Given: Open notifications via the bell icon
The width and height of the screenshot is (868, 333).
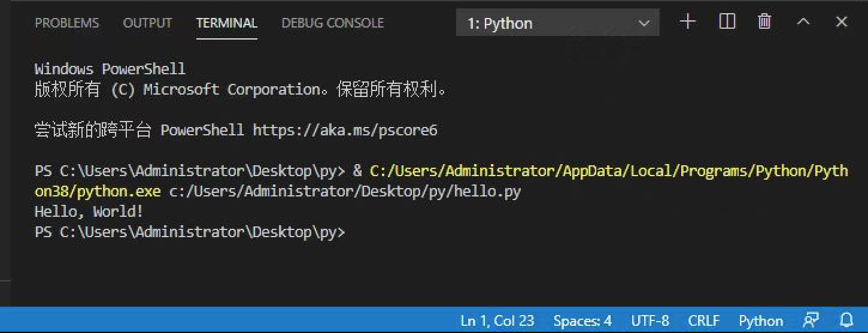Looking at the screenshot, I should point(846,320).
